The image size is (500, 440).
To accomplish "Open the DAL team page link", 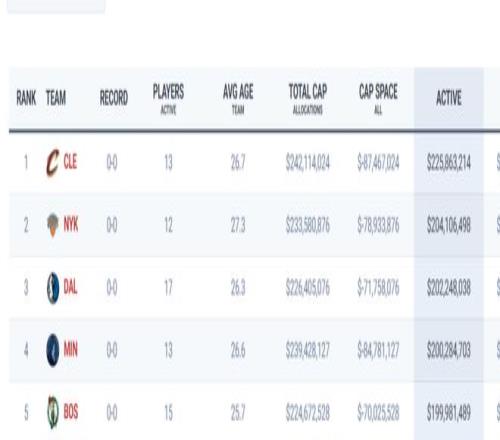I will 70,287.
